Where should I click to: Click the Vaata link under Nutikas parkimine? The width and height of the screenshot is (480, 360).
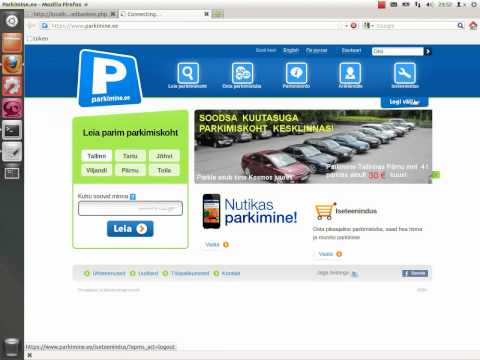pos(212,245)
